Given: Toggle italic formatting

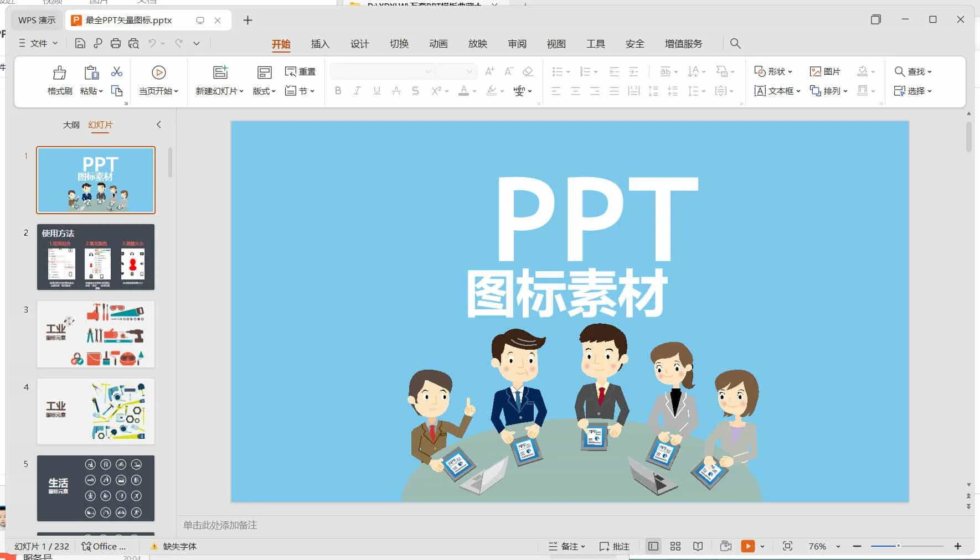Looking at the screenshot, I should (x=357, y=91).
